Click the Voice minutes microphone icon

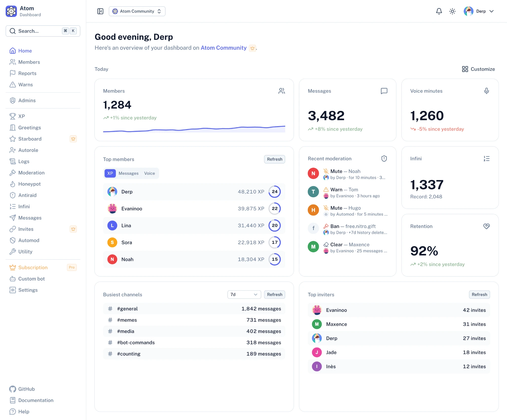point(486,91)
